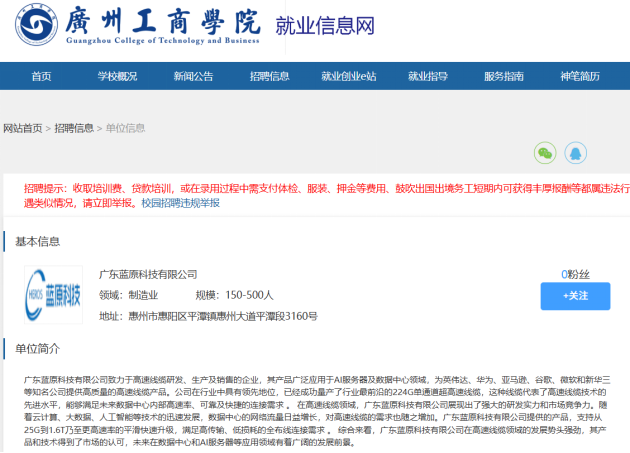The height and width of the screenshot is (453, 630).
Task: Click the green WeChat share icon
Action: click(545, 153)
